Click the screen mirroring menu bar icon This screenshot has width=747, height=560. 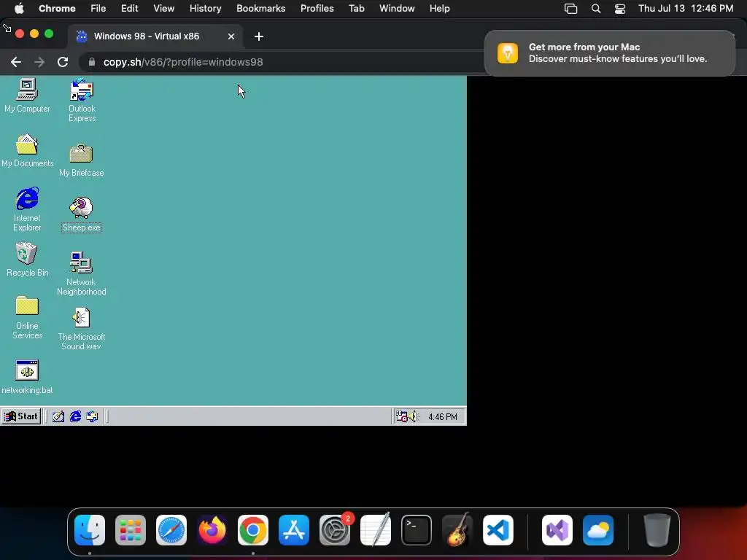[x=570, y=9]
